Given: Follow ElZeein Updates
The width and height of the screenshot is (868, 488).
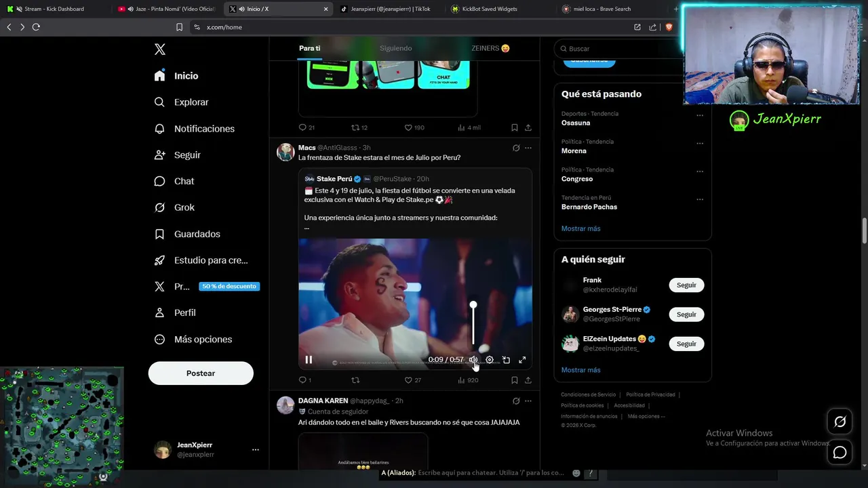Looking at the screenshot, I should (x=686, y=344).
